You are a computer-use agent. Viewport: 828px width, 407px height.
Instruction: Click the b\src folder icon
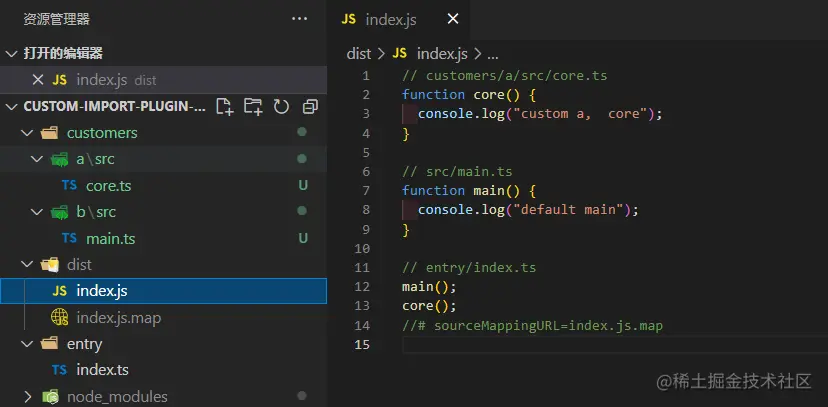click(x=59, y=212)
